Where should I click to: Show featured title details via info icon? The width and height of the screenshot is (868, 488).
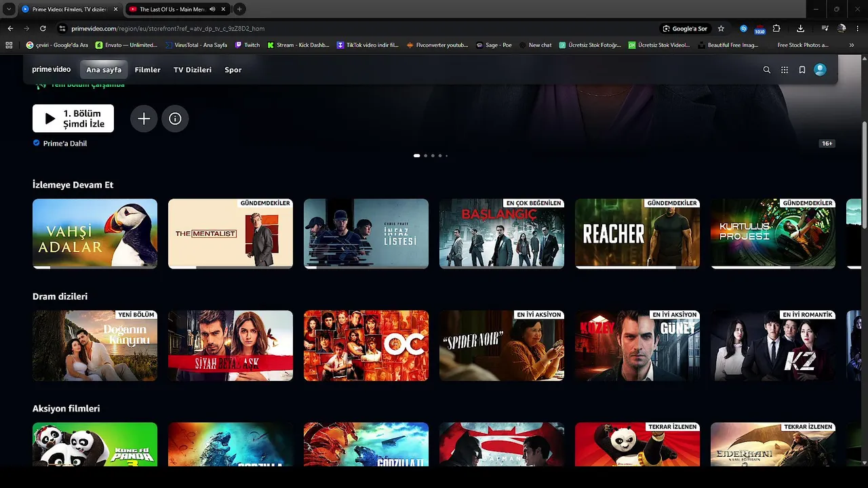(175, 119)
